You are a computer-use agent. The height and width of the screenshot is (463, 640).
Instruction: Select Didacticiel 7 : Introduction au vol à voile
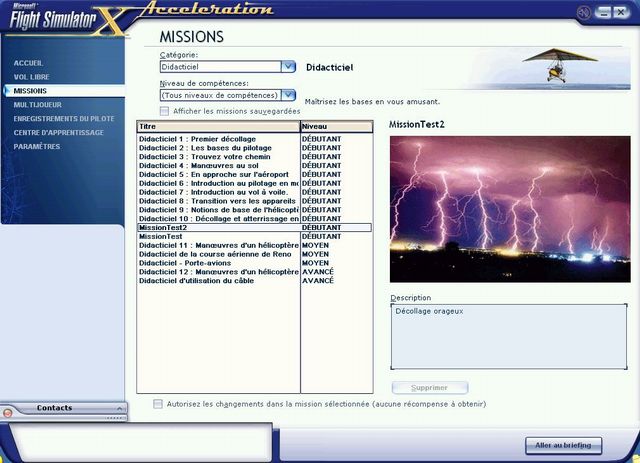pos(255,192)
